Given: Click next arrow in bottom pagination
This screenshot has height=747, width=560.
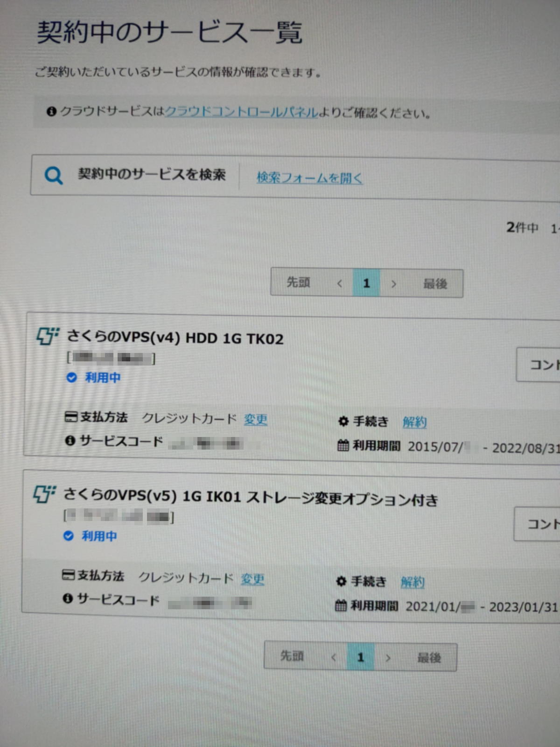Looking at the screenshot, I should coord(388,657).
